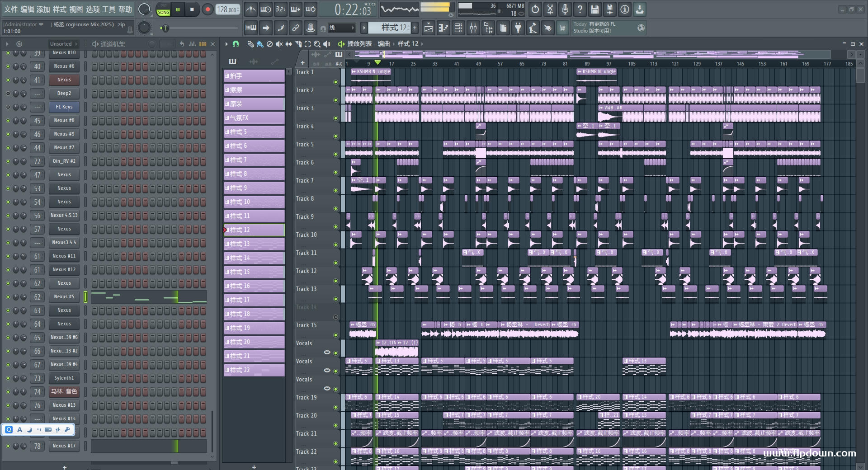
Task: Select the slice tool in playlist toolbar
Action: point(298,44)
